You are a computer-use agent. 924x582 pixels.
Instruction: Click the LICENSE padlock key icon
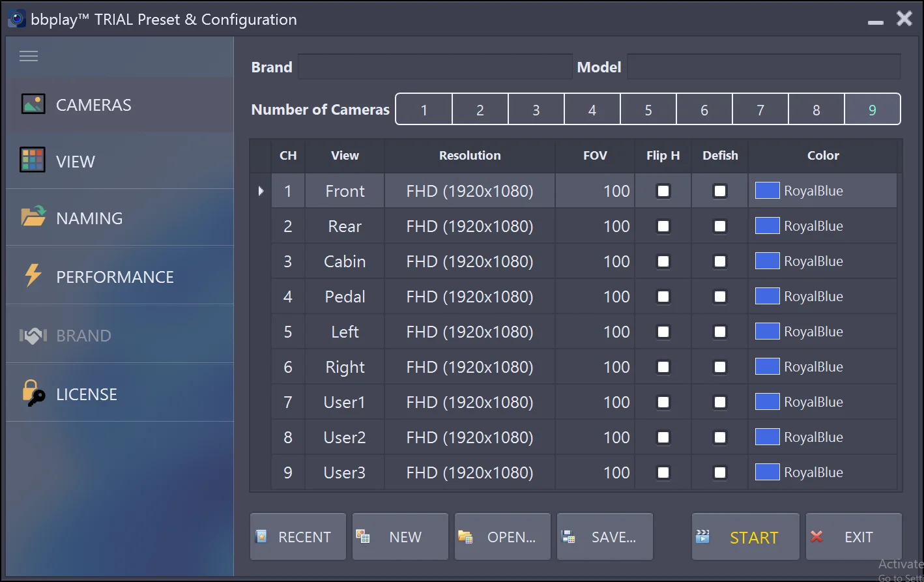pyautogui.click(x=33, y=394)
